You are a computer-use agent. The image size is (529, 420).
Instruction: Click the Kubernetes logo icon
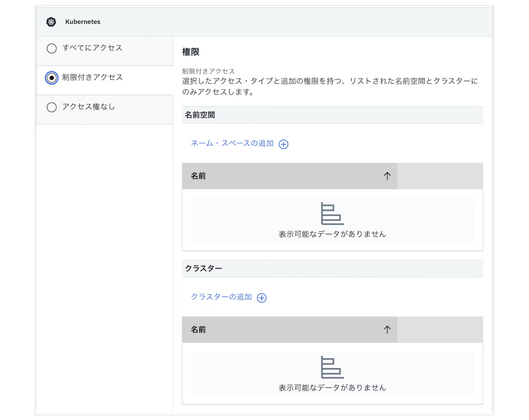[51, 22]
